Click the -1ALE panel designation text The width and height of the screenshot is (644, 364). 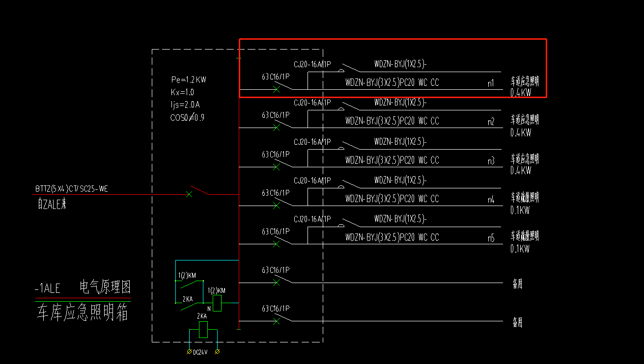pos(47,288)
